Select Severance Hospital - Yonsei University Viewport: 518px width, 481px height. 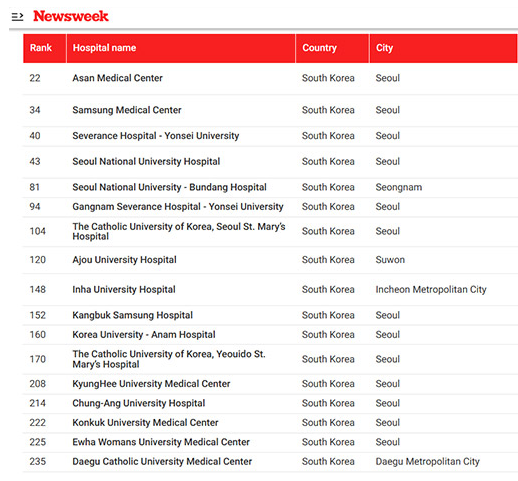156,136
